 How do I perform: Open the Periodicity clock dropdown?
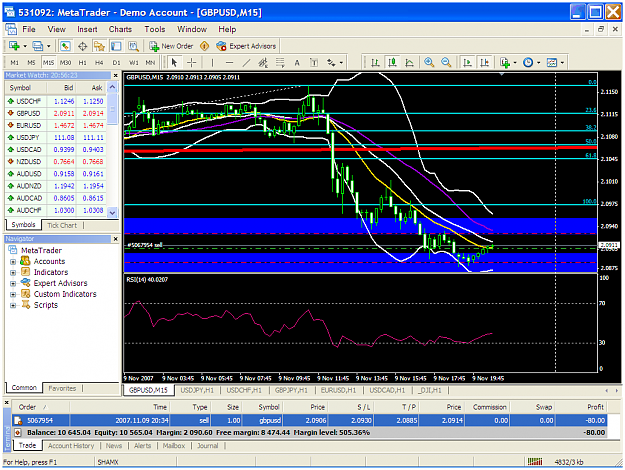(x=531, y=63)
